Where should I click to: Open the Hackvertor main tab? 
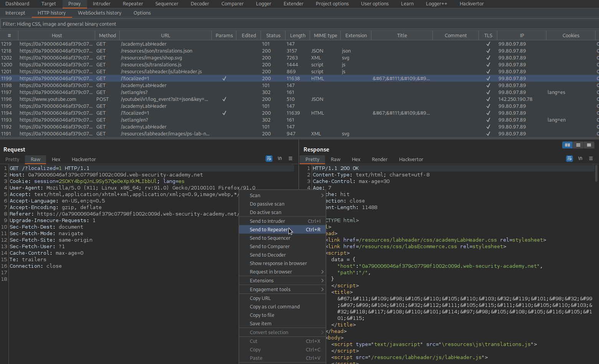[472, 4]
